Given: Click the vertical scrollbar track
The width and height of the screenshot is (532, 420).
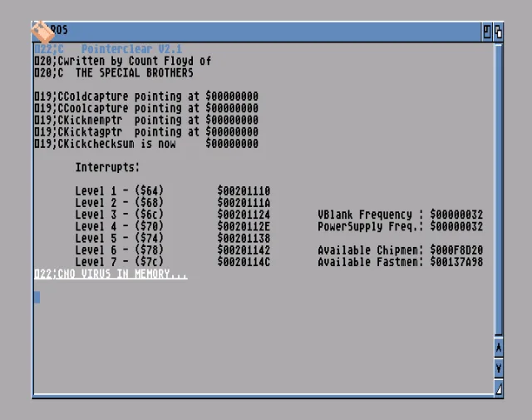Looking at the screenshot, I should click(x=499, y=189).
